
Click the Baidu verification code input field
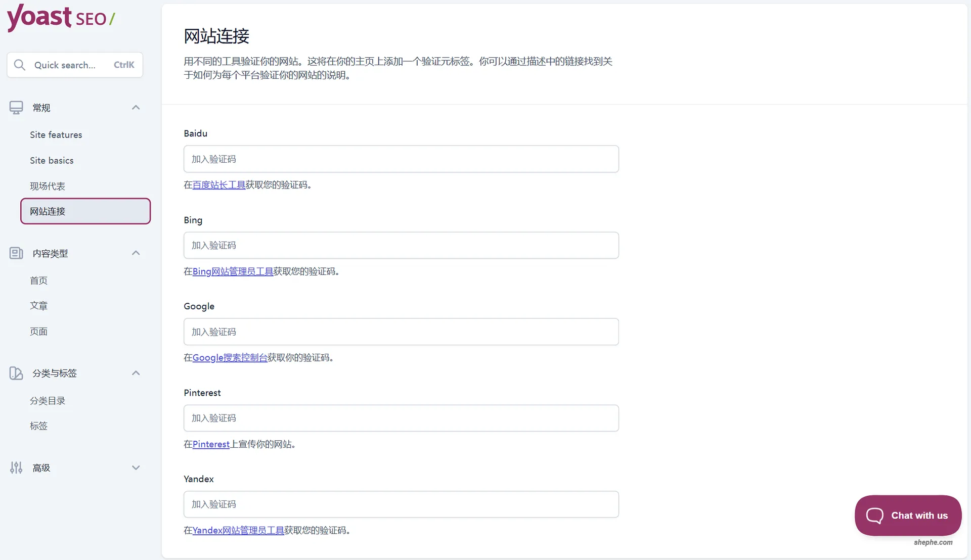401,159
